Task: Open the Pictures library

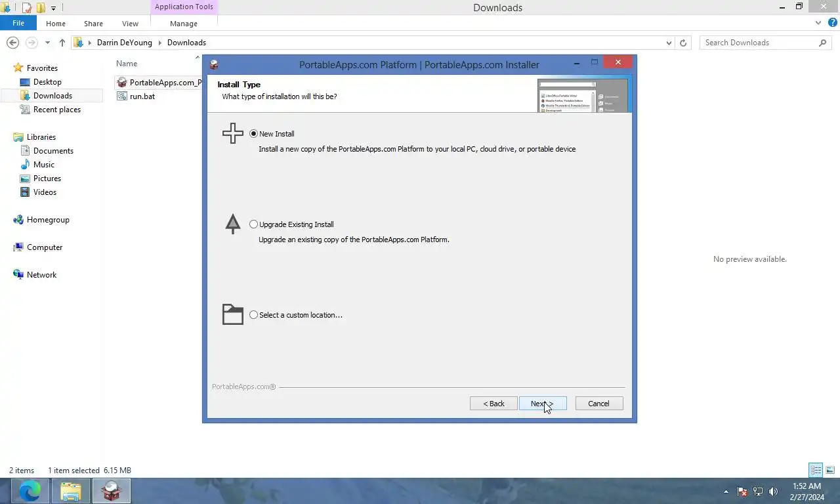Action: click(47, 178)
